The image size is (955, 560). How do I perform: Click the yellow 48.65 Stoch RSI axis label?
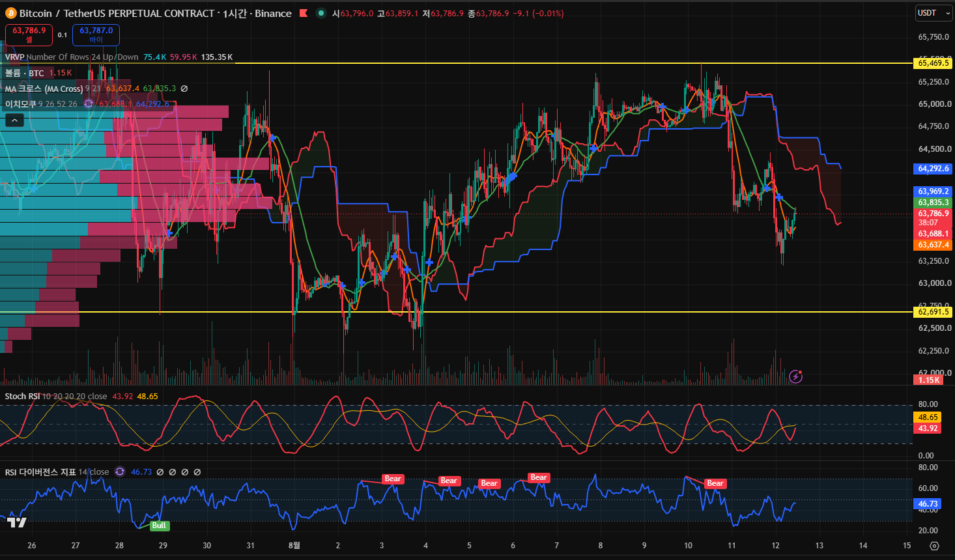click(x=928, y=417)
